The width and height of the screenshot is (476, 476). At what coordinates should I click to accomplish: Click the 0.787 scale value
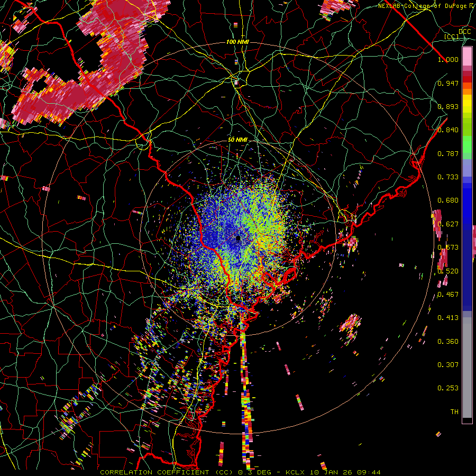[x=448, y=153]
